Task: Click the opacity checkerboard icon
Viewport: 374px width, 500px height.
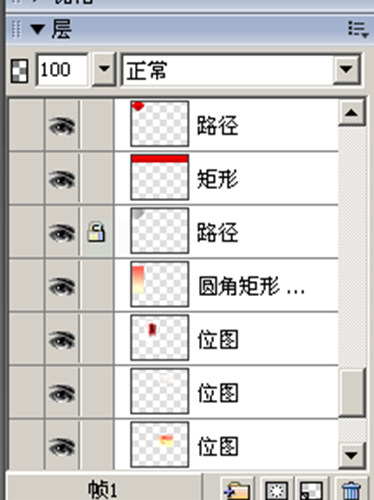Action: pos(19,70)
